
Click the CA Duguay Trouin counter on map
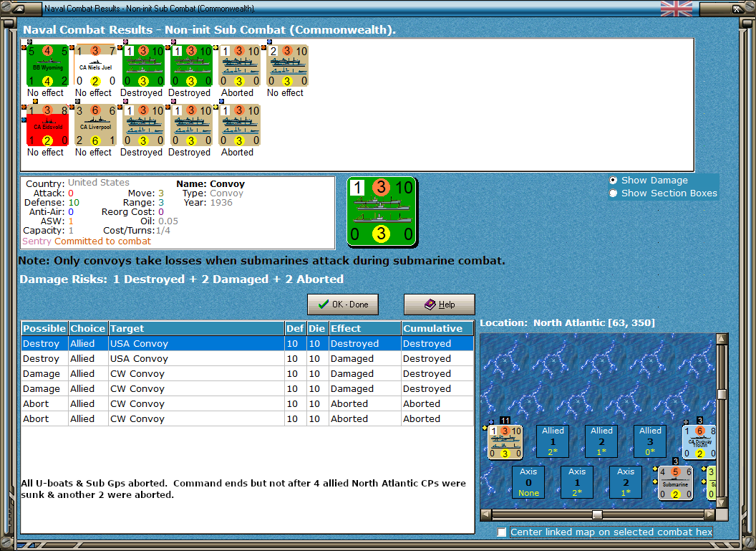point(699,442)
